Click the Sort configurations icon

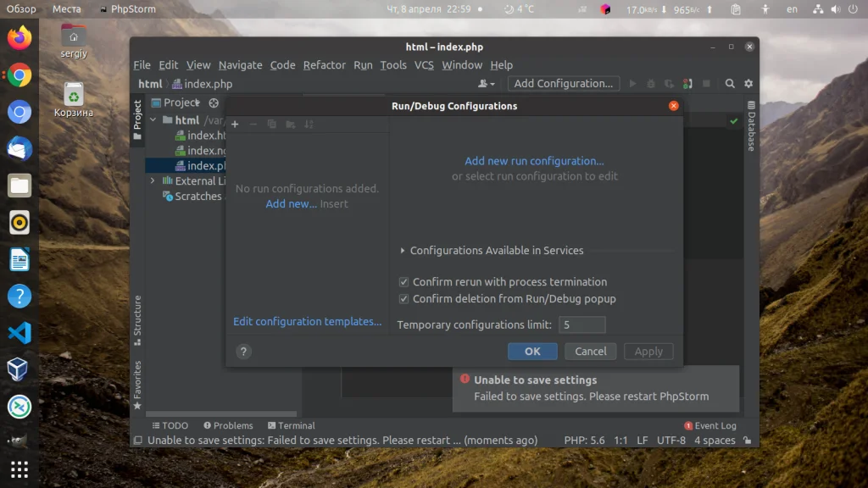[x=309, y=124]
